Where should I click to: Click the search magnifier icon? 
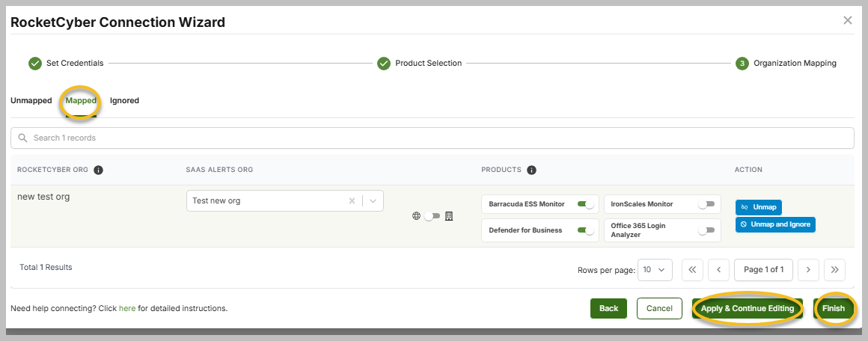(23, 138)
